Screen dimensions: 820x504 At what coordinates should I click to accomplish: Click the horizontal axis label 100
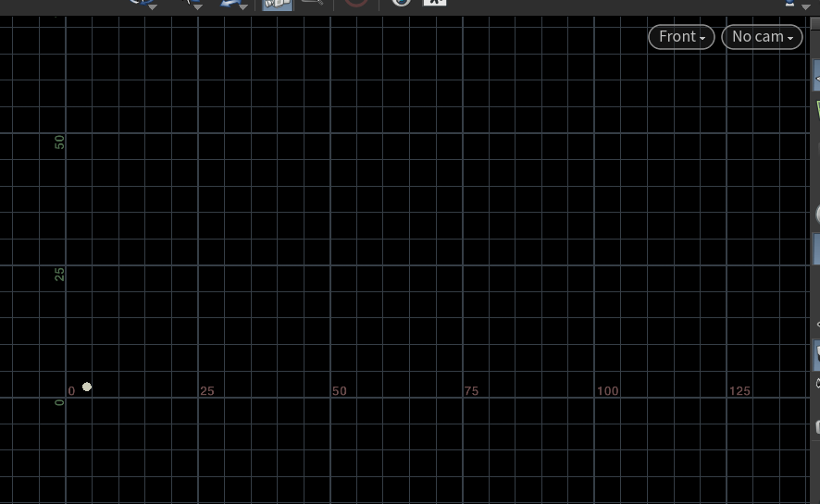608,391
